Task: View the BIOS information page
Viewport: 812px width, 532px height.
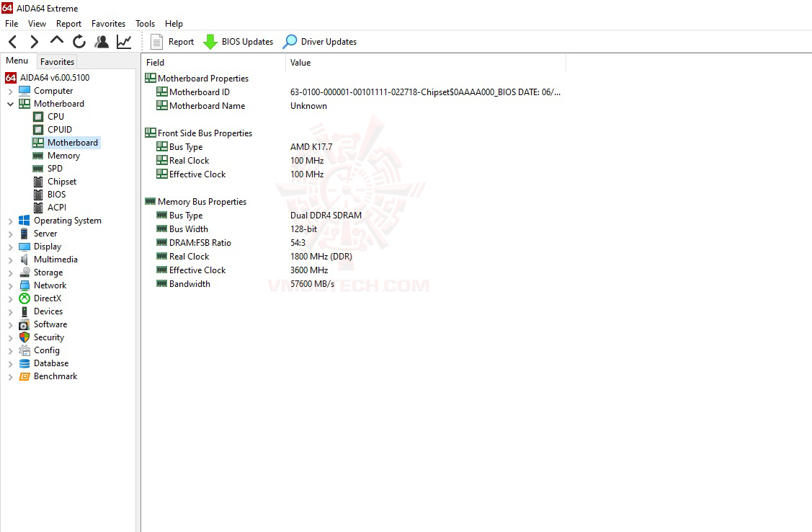Action: [55, 194]
